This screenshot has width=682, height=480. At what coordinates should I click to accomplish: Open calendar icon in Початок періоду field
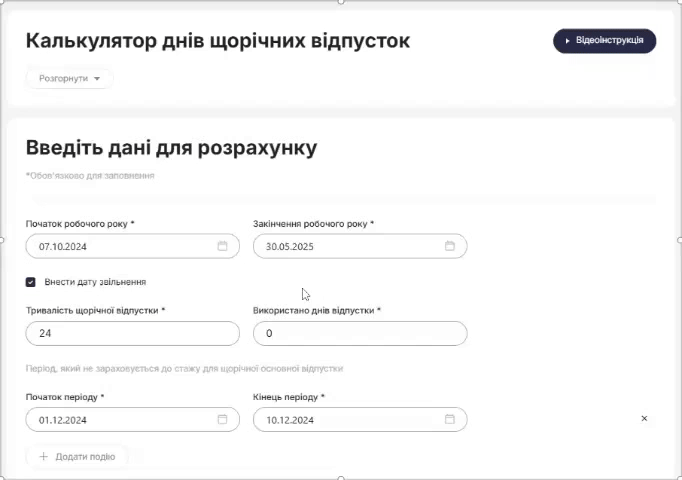tap(222, 419)
